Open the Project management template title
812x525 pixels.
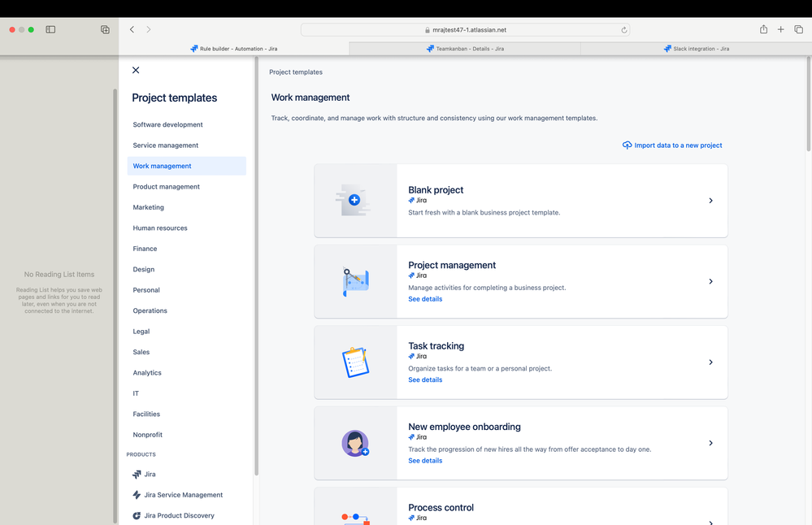pos(452,265)
